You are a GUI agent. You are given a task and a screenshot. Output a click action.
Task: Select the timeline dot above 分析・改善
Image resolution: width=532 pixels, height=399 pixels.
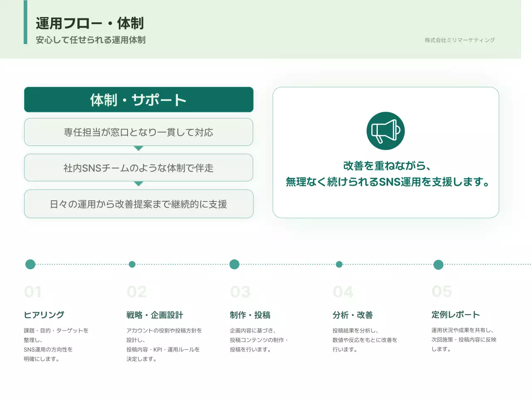340,264
